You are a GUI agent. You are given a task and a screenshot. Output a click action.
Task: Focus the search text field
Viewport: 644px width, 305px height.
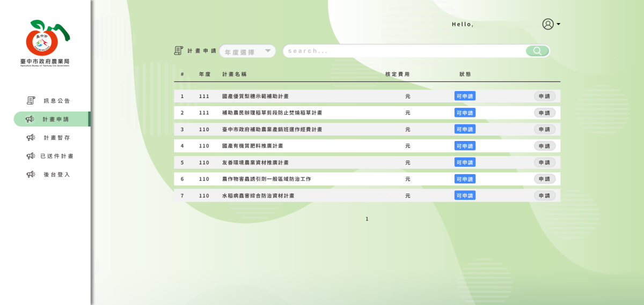402,51
